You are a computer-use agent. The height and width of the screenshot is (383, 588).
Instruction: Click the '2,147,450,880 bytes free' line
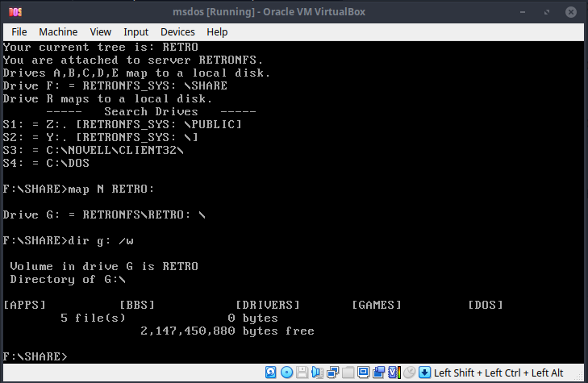click(227, 331)
